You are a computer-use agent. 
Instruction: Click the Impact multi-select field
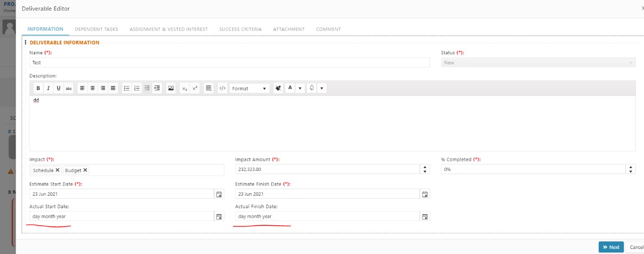(x=127, y=170)
